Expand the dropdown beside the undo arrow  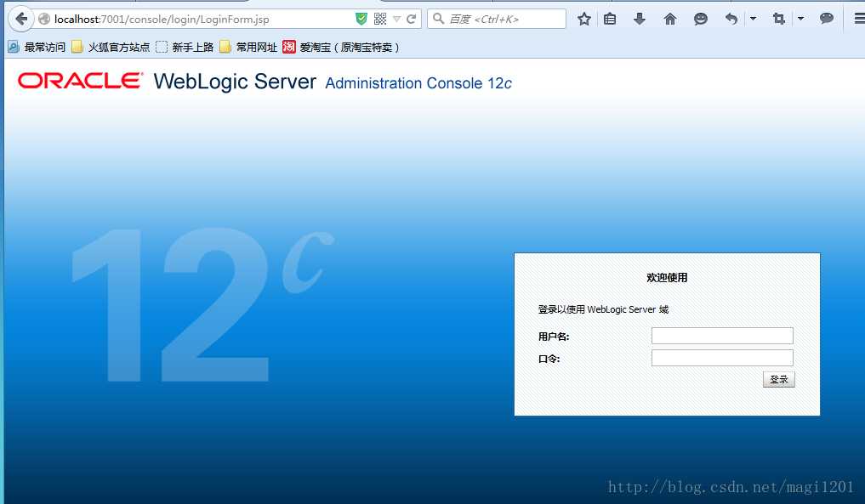[753, 19]
